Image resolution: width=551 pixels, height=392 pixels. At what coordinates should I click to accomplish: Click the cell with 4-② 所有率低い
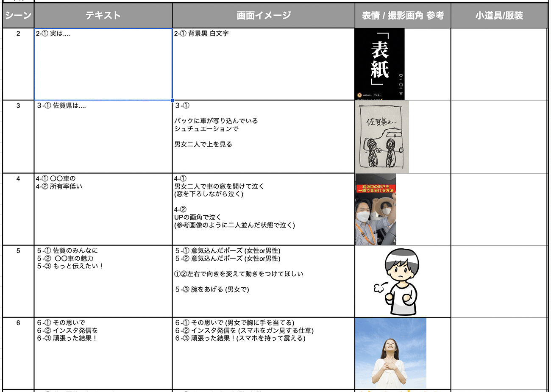pyautogui.click(x=103, y=209)
